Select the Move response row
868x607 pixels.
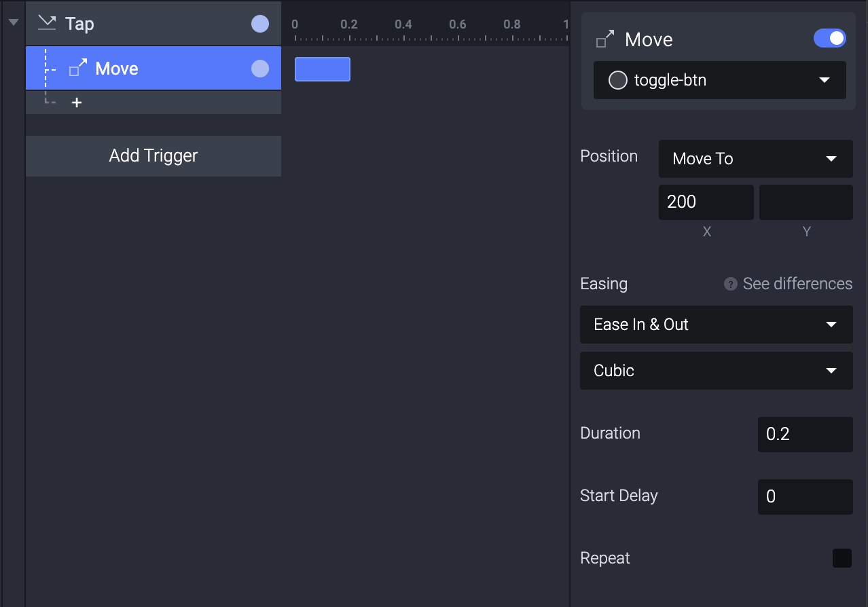pyautogui.click(x=153, y=69)
